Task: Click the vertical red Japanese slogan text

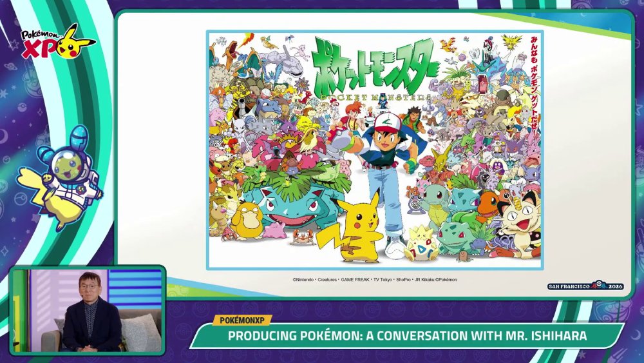Action: coord(533,86)
